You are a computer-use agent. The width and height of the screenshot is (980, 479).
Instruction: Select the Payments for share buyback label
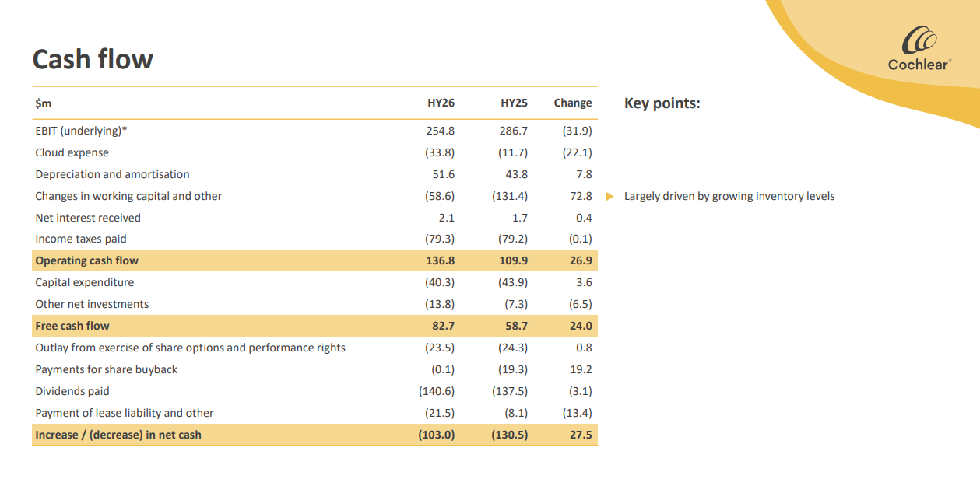pos(106,369)
